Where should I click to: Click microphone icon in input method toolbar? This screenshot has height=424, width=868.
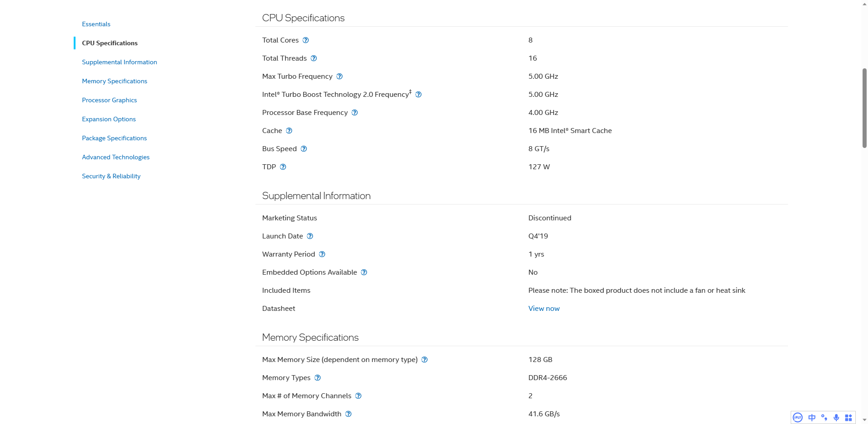tap(836, 418)
